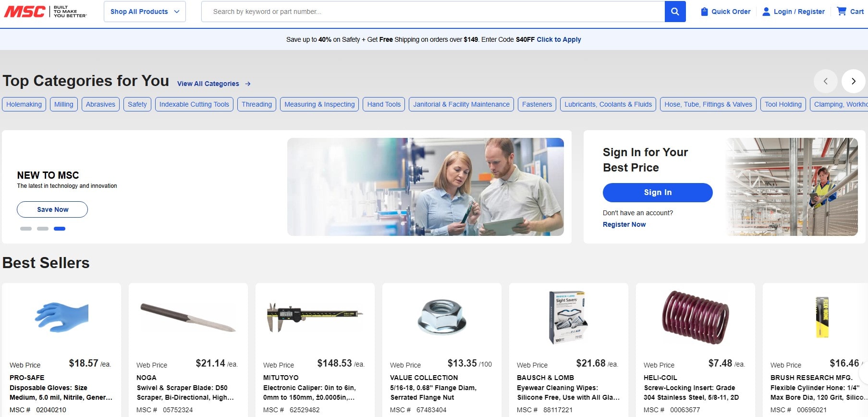Screen dimensions: 868x417
Task: Show next categories with right chevron
Action: (853, 81)
